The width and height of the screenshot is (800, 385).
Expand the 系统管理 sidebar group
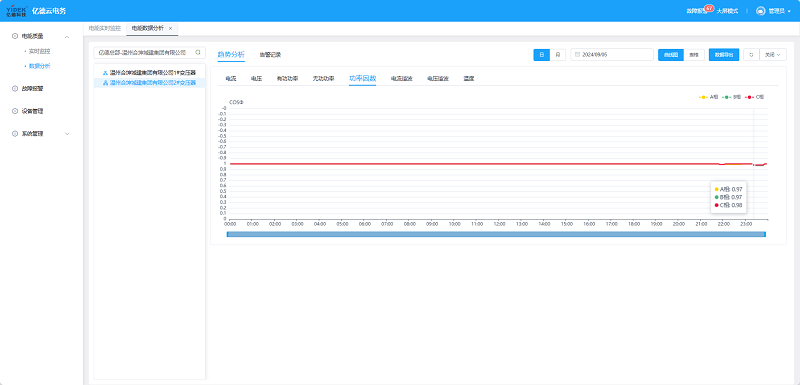tap(67, 134)
